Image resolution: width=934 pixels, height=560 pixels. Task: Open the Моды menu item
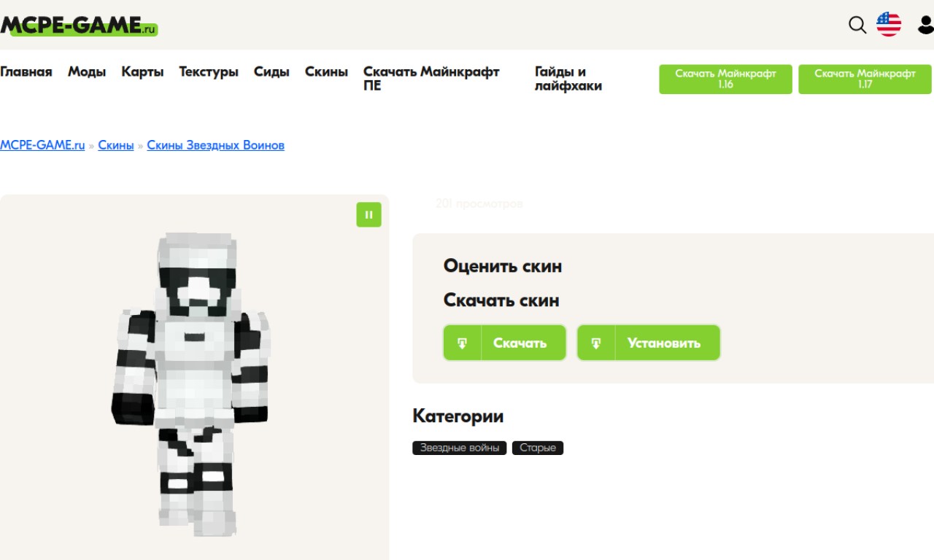(x=87, y=71)
